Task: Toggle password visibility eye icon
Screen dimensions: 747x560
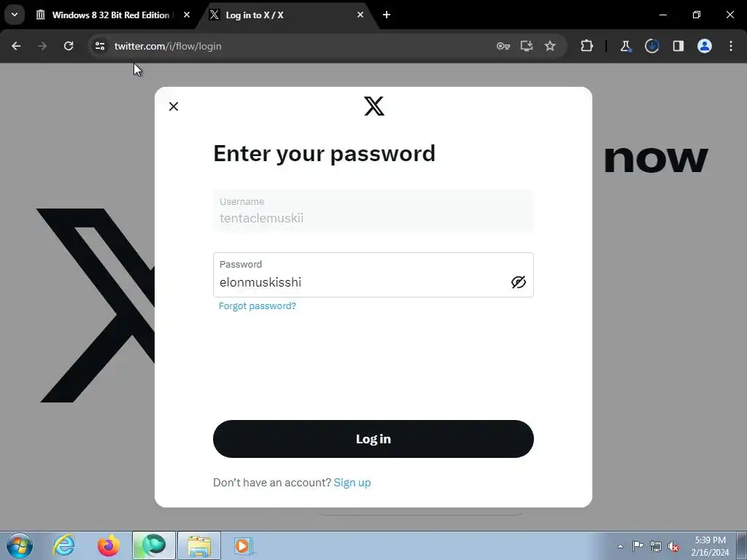Action: (519, 282)
